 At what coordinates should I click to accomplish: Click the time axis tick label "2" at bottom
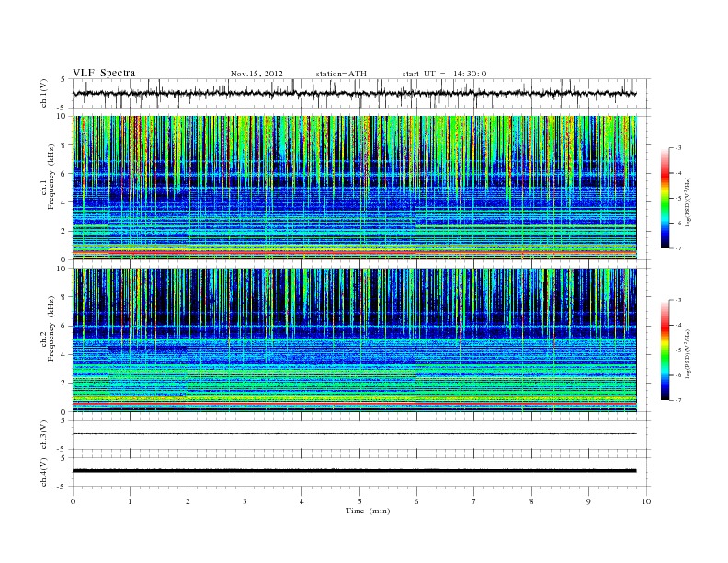point(188,501)
